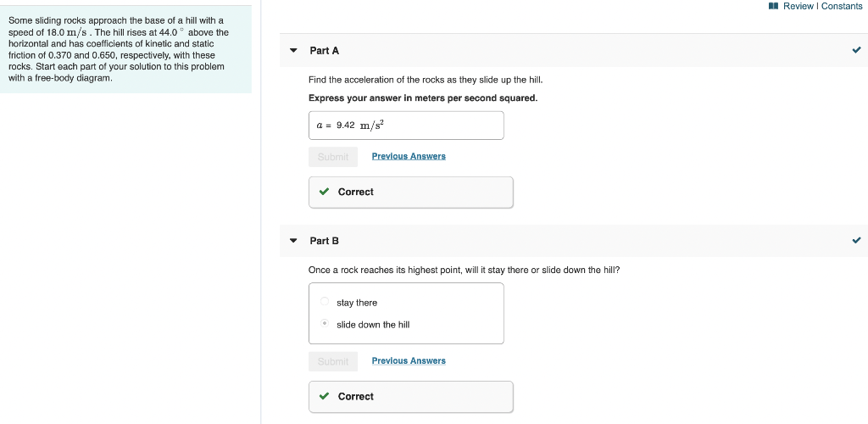Click the book icon beside Review
The height and width of the screenshot is (424, 868).
pyautogui.click(x=772, y=6)
